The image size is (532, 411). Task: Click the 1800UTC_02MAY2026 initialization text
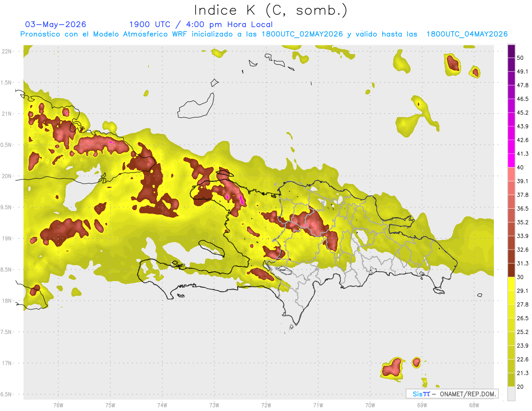click(302, 34)
